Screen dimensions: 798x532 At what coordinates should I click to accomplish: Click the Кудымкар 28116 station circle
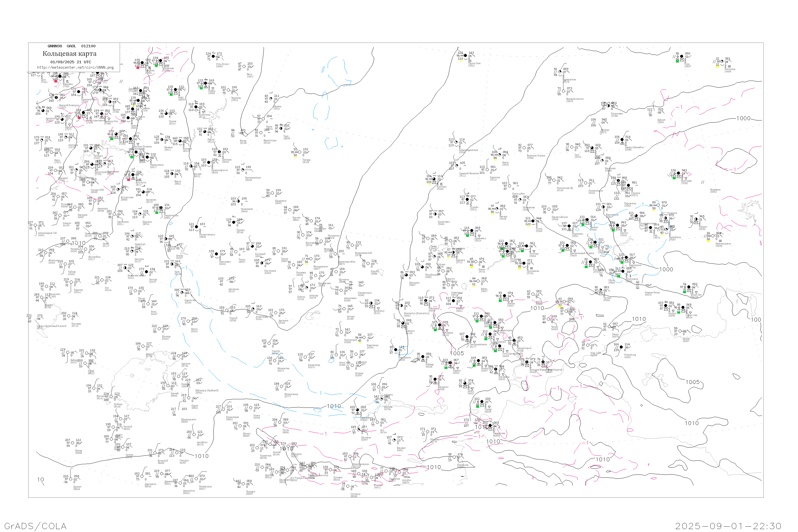(196, 107)
